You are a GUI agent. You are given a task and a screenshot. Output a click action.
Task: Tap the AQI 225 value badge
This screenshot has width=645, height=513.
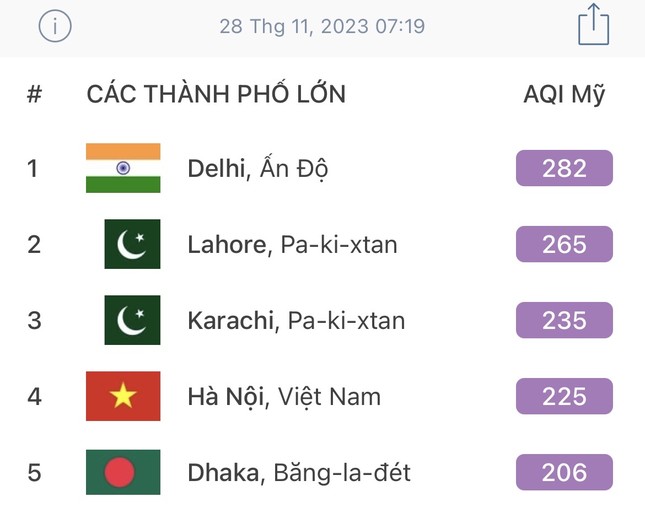point(564,396)
